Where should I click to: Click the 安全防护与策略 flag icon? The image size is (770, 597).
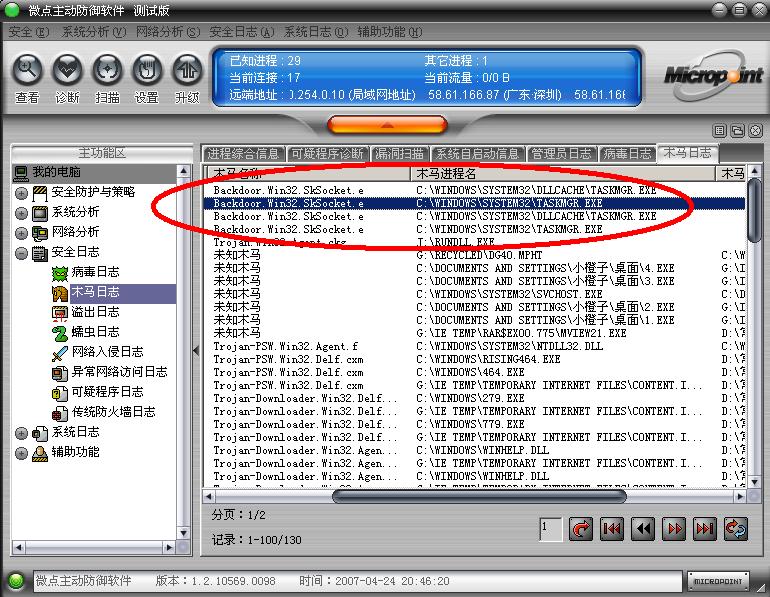40,193
